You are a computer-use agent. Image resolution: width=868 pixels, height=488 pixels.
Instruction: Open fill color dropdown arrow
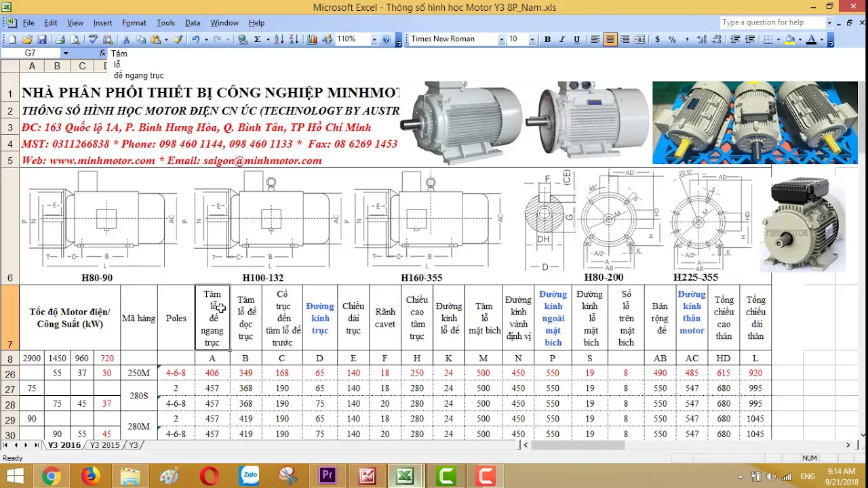pyautogui.click(x=800, y=39)
